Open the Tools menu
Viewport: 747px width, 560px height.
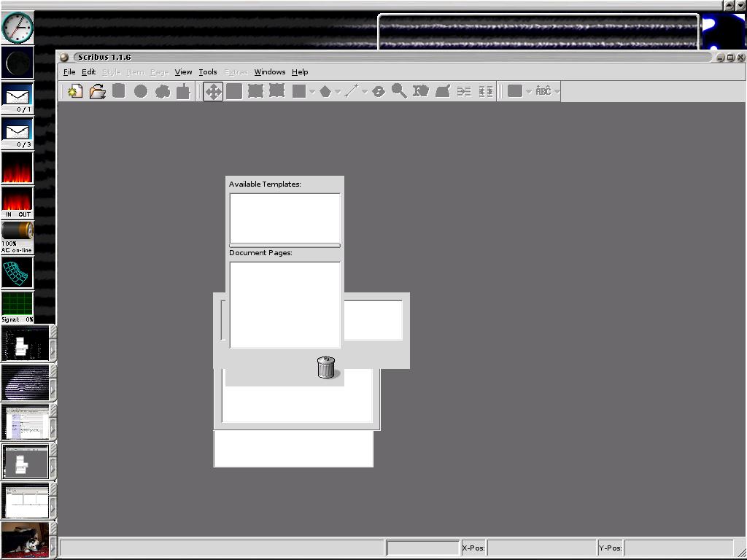point(208,72)
